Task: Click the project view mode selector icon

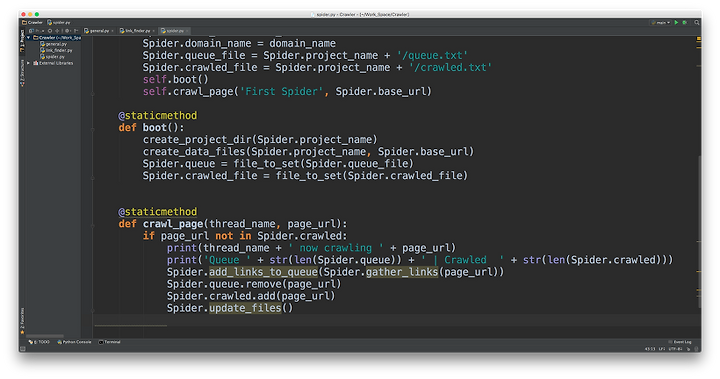Action: click(x=32, y=31)
